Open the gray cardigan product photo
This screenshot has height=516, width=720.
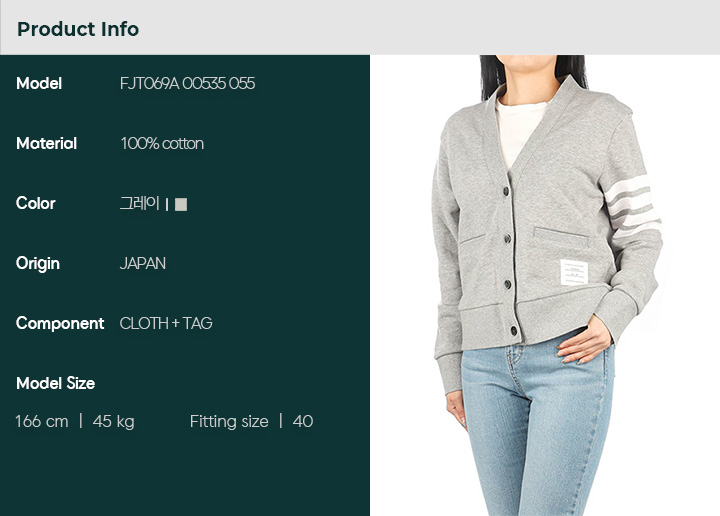point(545,285)
